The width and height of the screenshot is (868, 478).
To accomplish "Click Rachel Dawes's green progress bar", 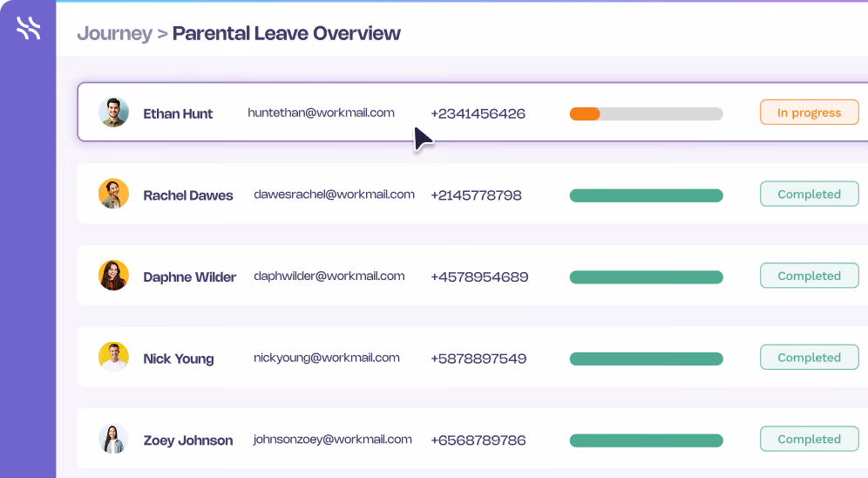I will click(646, 195).
